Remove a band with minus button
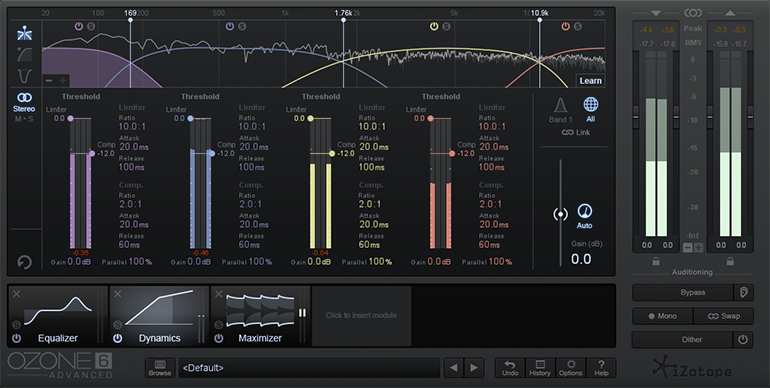 point(49,80)
